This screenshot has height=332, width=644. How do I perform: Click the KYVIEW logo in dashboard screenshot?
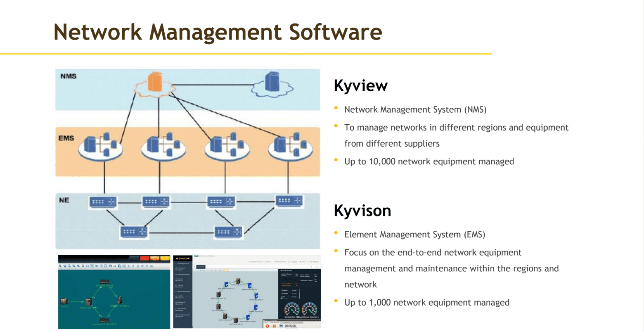(x=183, y=258)
